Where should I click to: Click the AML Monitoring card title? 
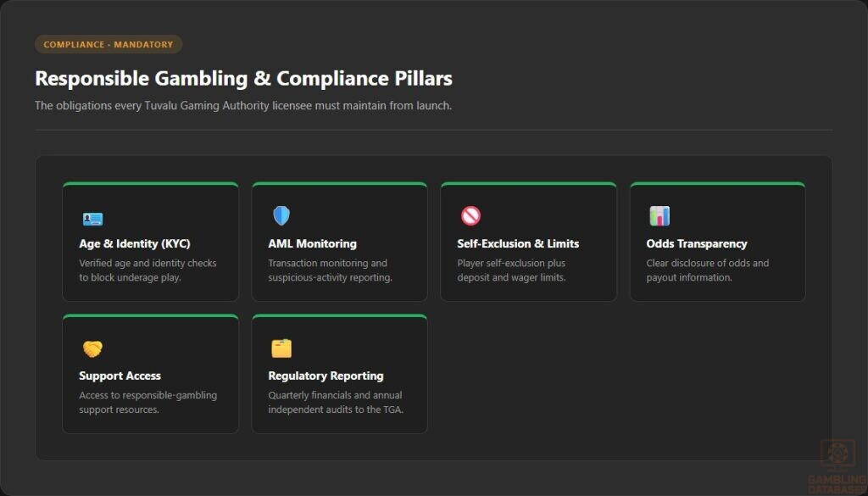click(x=312, y=243)
